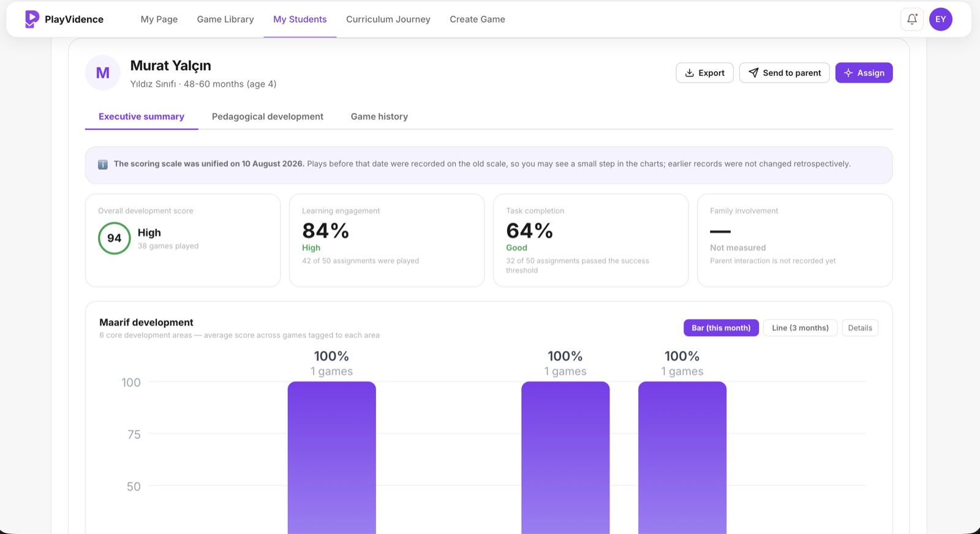Select My Students nav item
This screenshot has width=980, height=534.
tap(300, 19)
